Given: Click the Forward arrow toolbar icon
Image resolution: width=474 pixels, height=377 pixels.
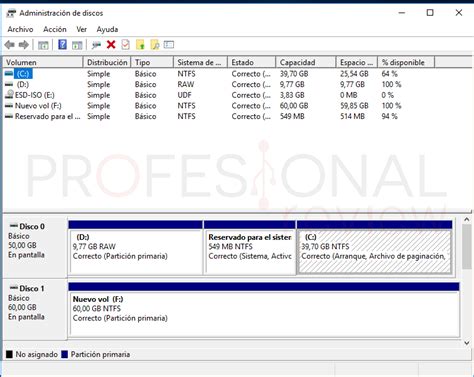Looking at the screenshot, I should click(x=24, y=44).
